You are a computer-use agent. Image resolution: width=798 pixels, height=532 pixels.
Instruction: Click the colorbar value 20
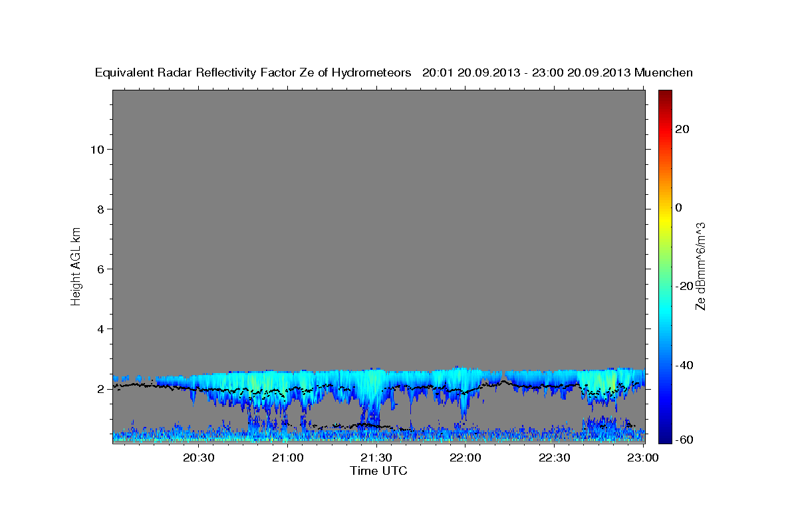(684, 129)
